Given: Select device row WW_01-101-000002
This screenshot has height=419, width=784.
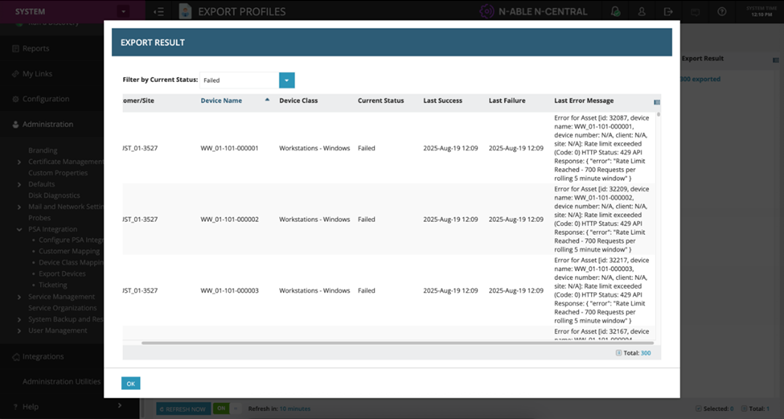Looking at the screenshot, I should [229, 219].
